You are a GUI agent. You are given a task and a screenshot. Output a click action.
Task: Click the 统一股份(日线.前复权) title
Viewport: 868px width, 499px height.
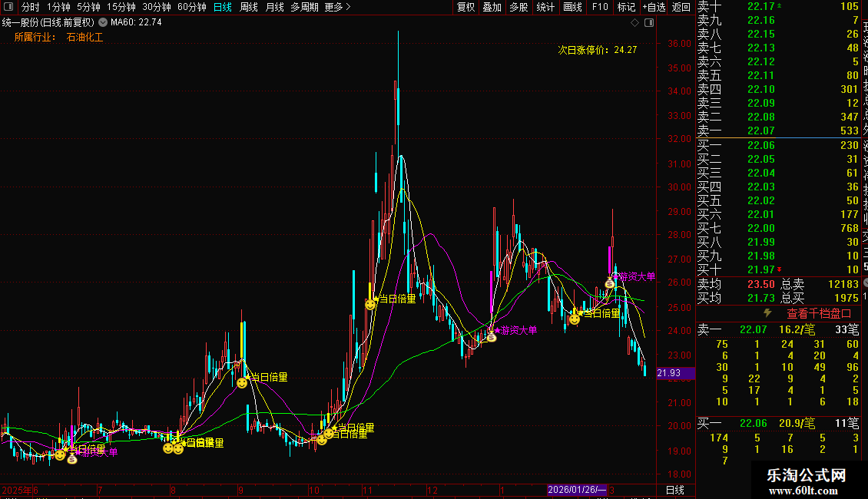(48, 22)
